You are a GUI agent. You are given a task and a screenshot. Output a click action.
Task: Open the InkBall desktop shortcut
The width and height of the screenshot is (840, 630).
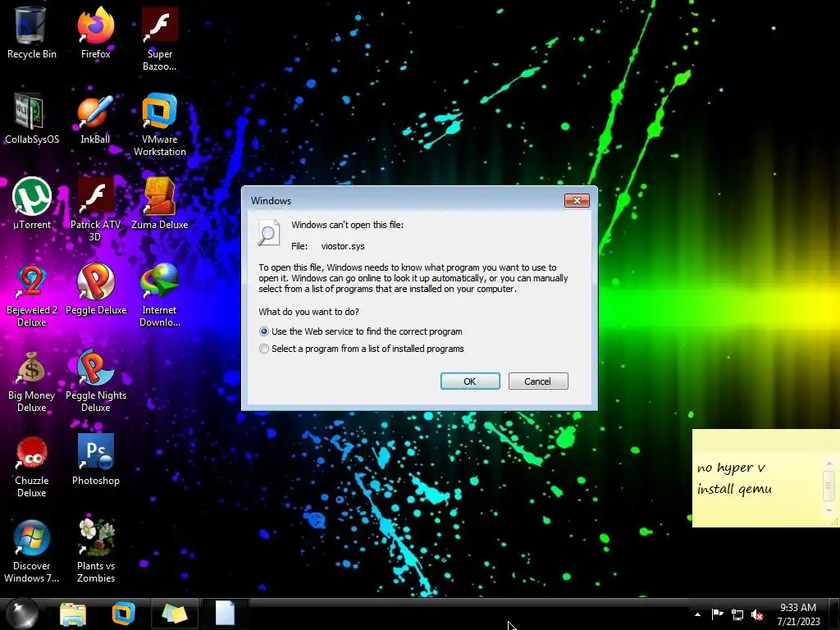click(95, 118)
